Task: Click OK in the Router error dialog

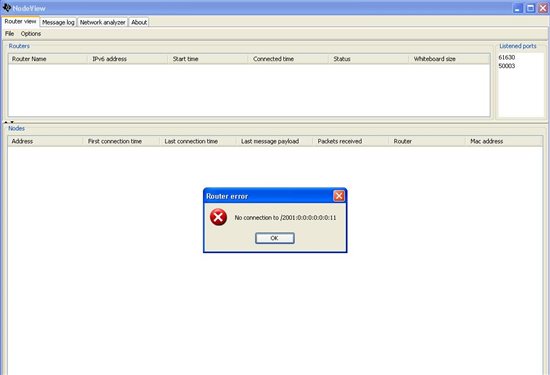Action: click(x=275, y=238)
